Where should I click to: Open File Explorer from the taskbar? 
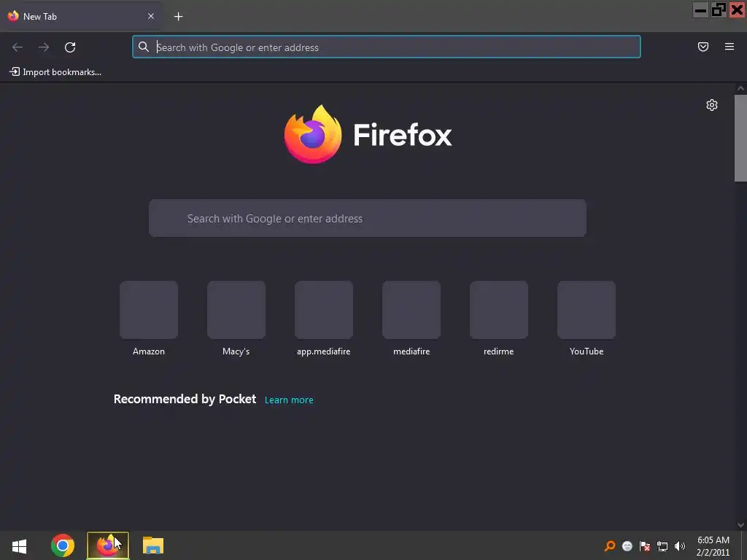153,545
